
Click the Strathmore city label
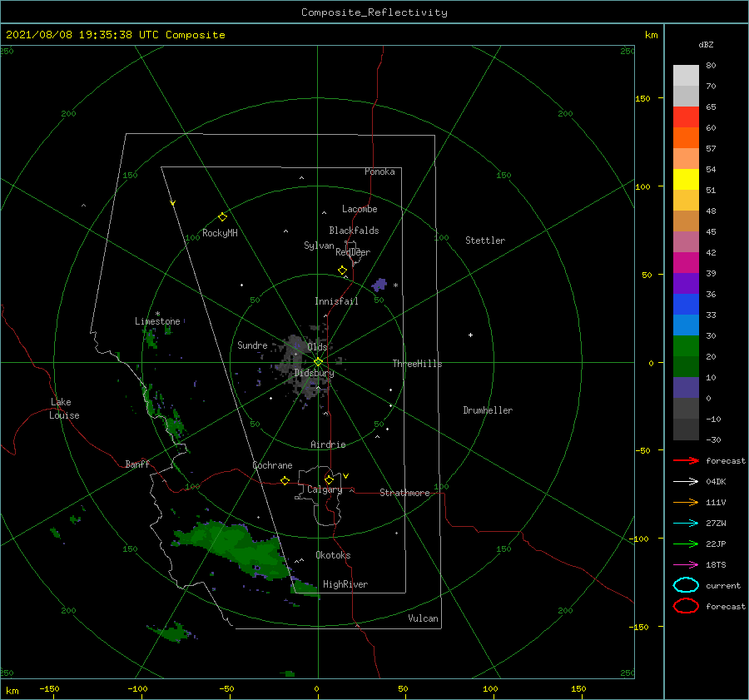click(x=404, y=493)
